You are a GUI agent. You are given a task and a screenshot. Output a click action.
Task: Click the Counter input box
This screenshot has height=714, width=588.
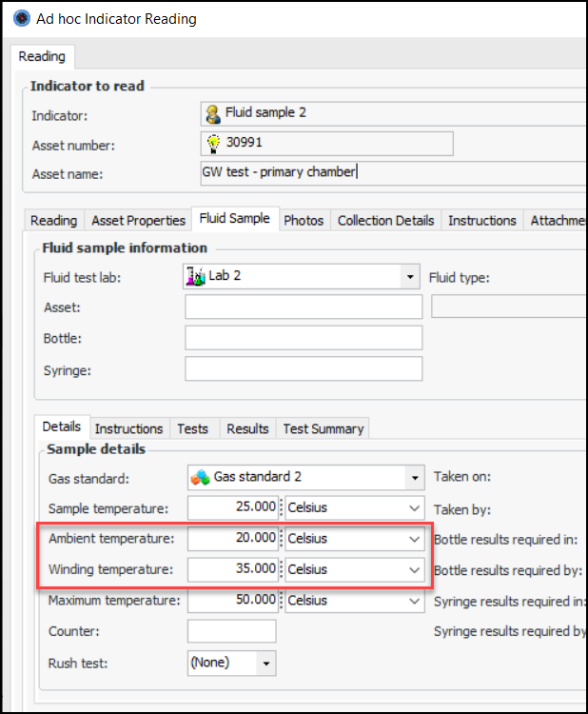tap(231, 631)
